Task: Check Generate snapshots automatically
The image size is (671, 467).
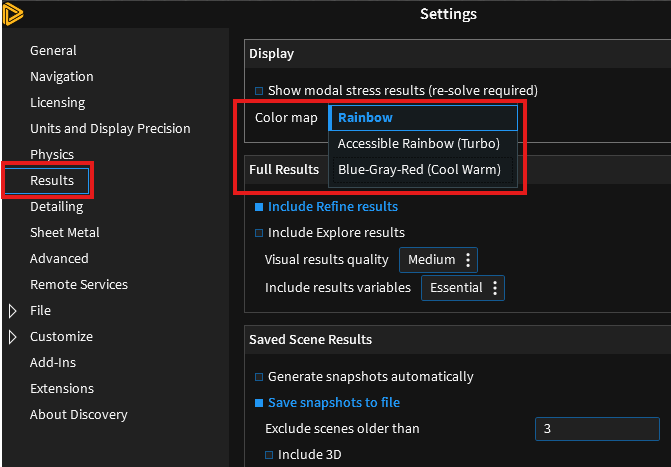Action: pyautogui.click(x=259, y=377)
